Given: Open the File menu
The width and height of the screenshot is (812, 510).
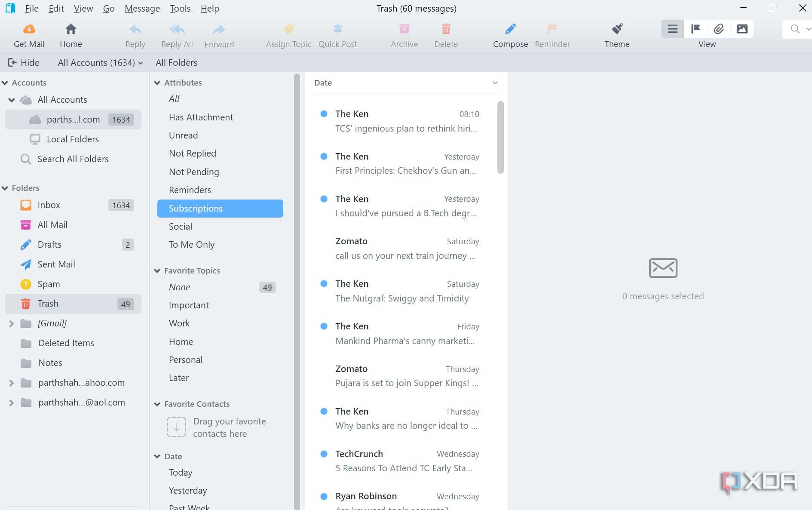Looking at the screenshot, I should (32, 9).
